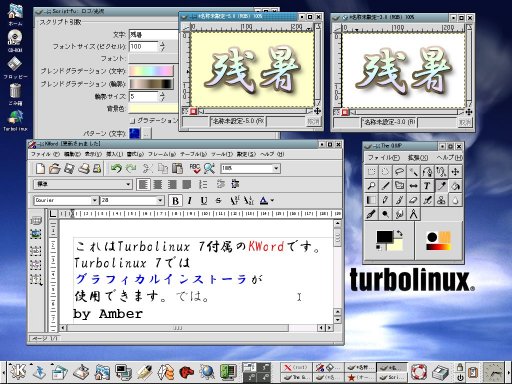Select the Clone stamp tool in GIMP
Screen dimensions: 512x384
441,200
